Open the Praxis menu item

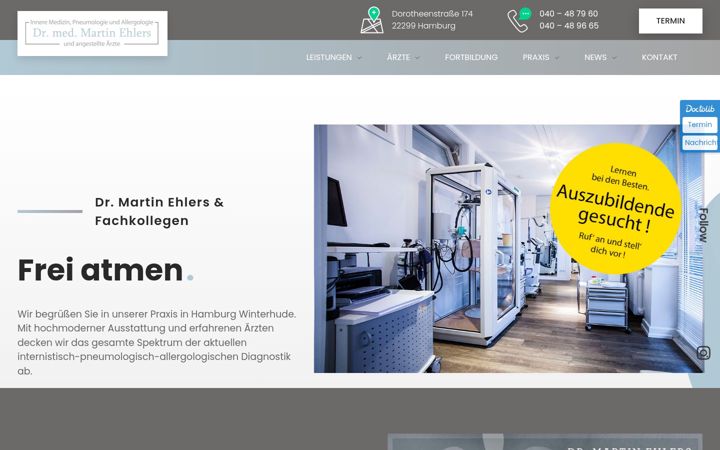[x=536, y=57]
